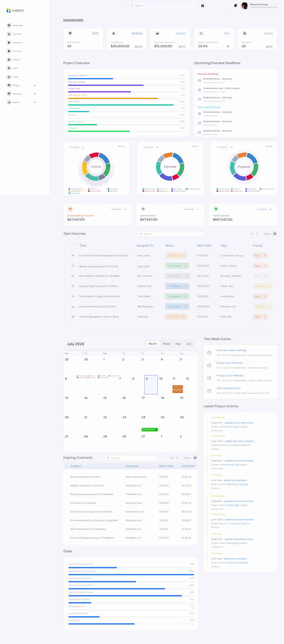
Task: Open notifications bell
Action: tap(235, 6)
